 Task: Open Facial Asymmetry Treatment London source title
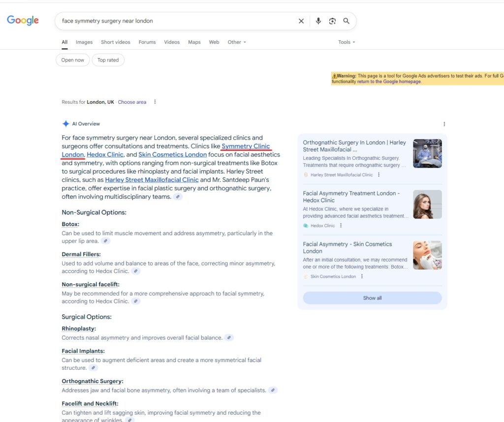click(x=351, y=197)
